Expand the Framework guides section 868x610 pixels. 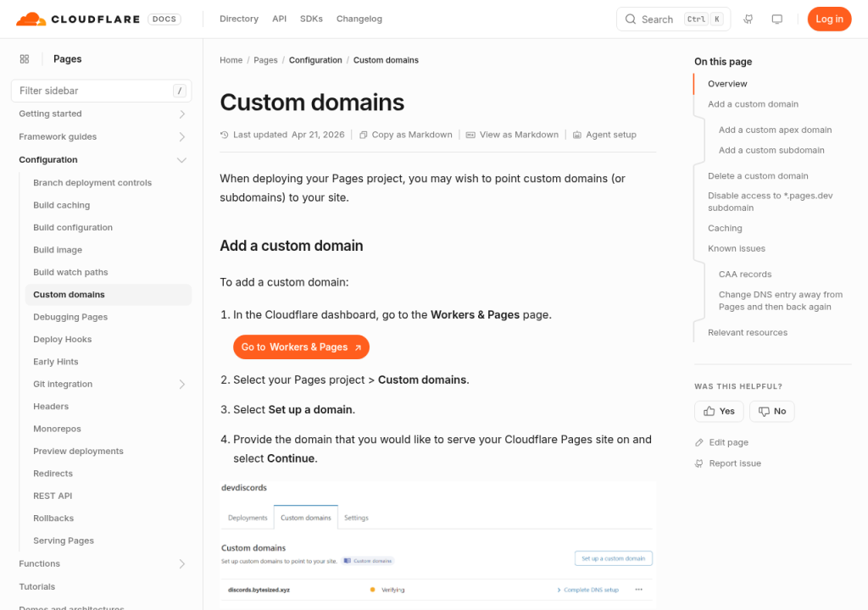[181, 136]
